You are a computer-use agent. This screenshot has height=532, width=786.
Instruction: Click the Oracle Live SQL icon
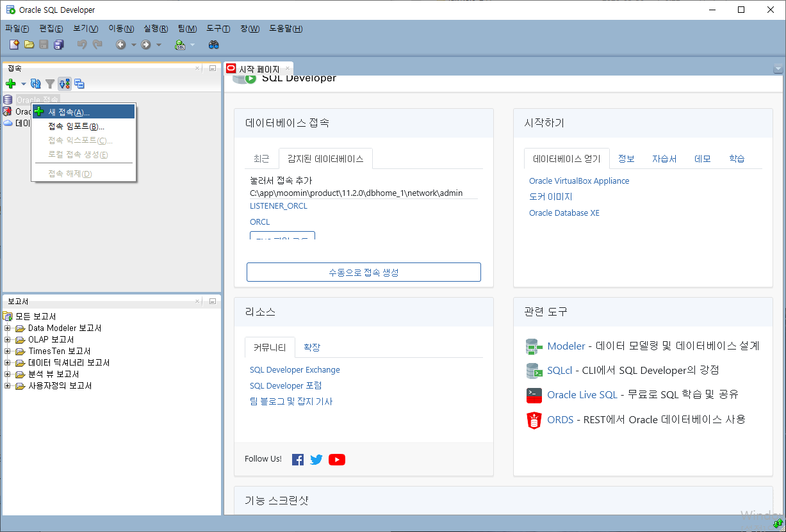[534, 395]
